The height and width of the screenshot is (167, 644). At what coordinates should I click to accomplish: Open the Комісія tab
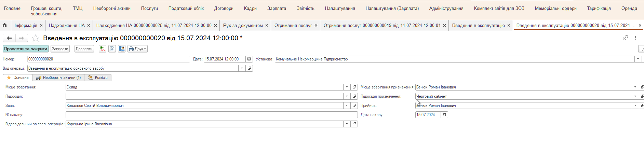coord(98,78)
